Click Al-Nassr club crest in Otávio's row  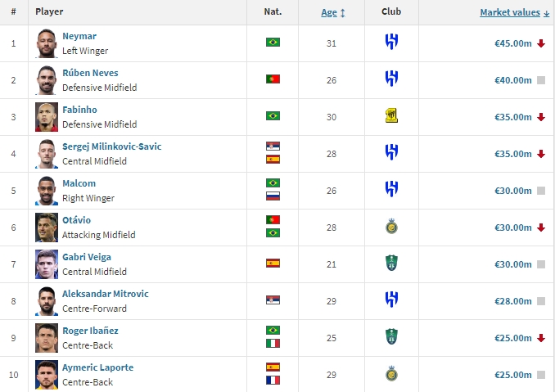click(x=391, y=227)
